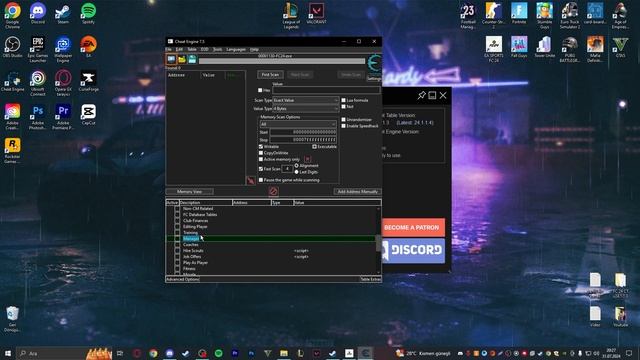Click the First Scan button
640x360 pixels.
tap(270, 75)
